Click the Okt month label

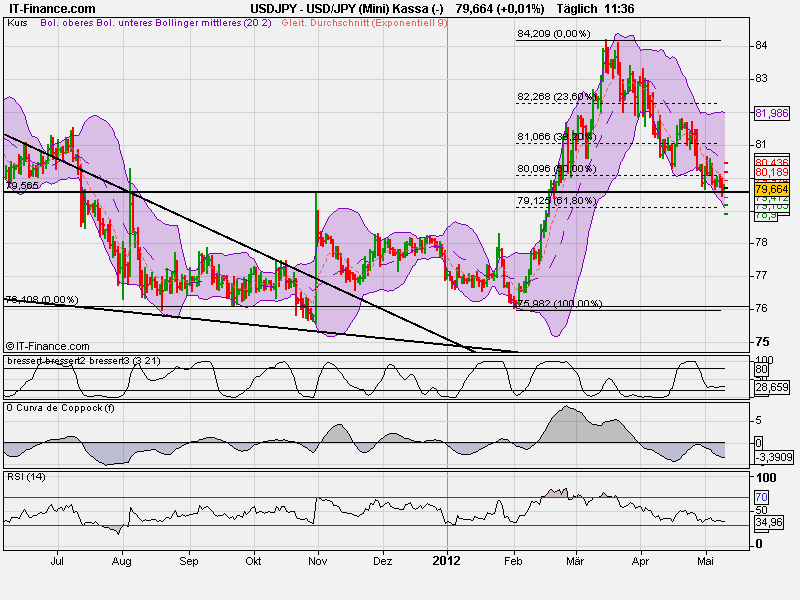[253, 561]
